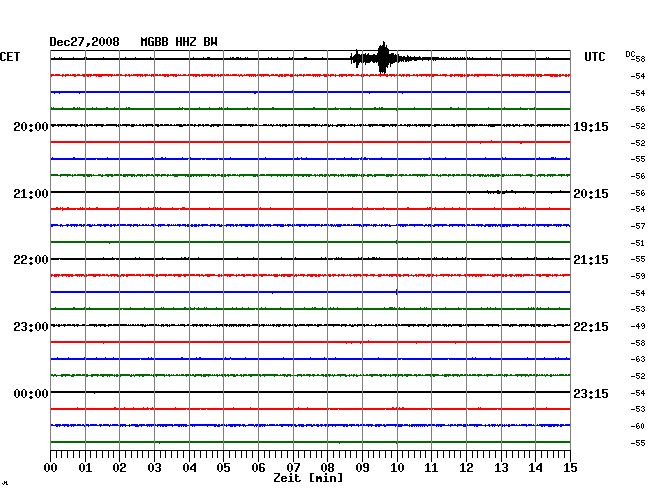Click the 22:15 UTC time label
Screen dimensions: 650x494
click(591, 327)
